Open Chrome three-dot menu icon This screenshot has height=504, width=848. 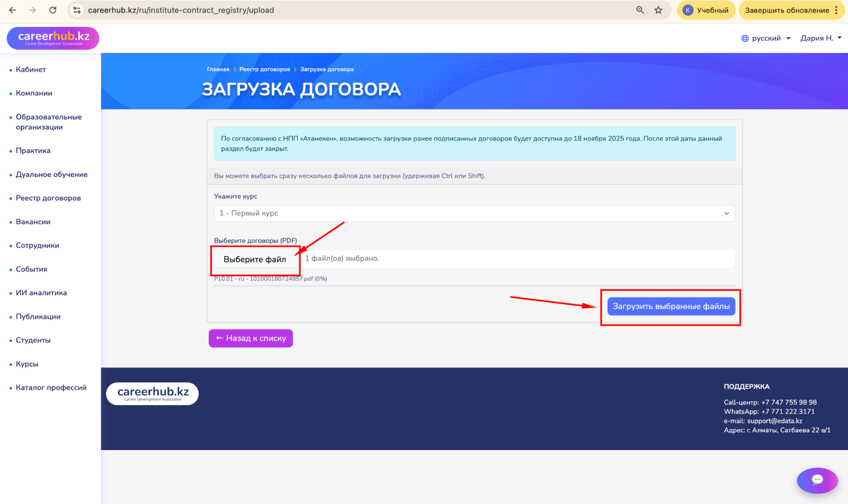(x=836, y=10)
